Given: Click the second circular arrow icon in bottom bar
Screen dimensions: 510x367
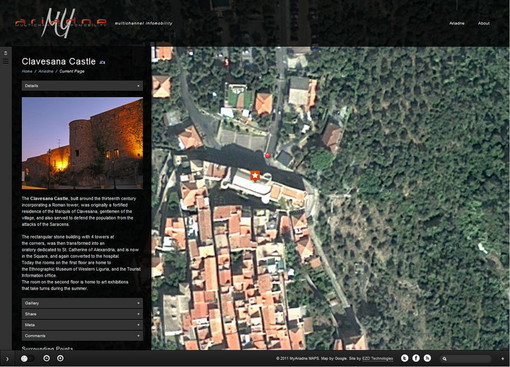Looking at the screenshot, I should click(x=60, y=358).
